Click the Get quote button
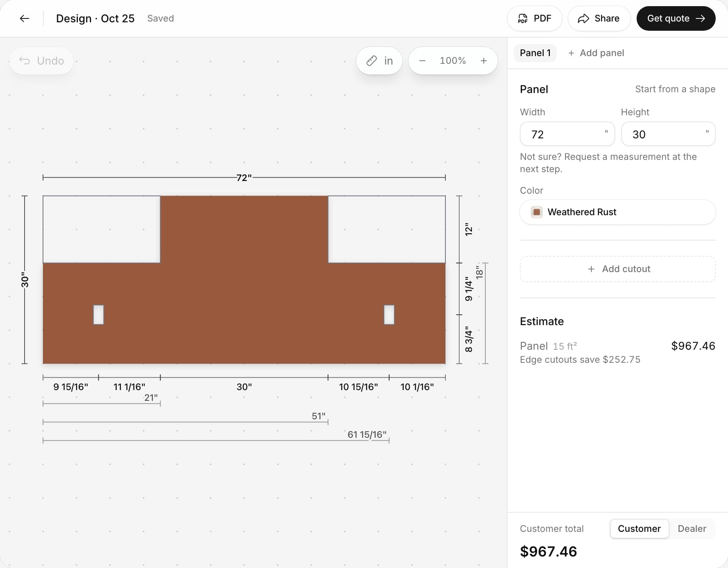Viewport: 728px width, 568px height. tap(676, 18)
